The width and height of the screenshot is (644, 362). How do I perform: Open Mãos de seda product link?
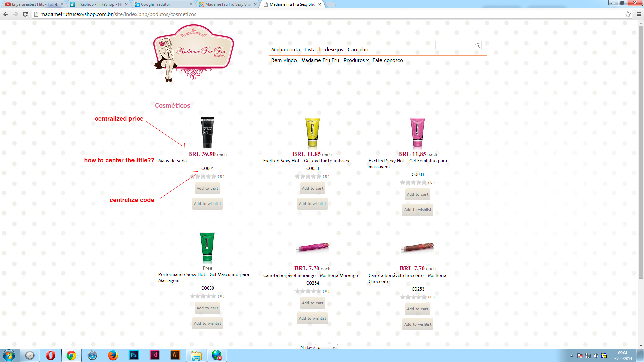(x=172, y=161)
